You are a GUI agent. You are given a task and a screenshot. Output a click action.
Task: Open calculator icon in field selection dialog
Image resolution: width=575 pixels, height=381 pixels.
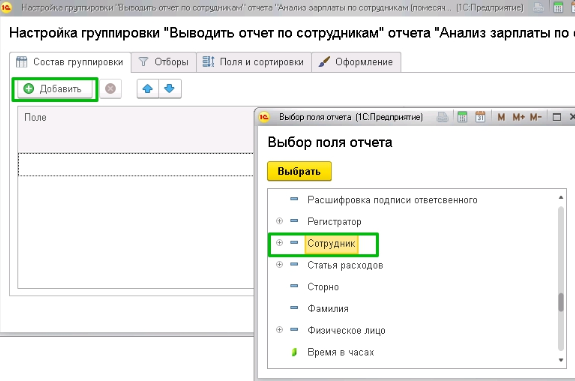coord(462,117)
